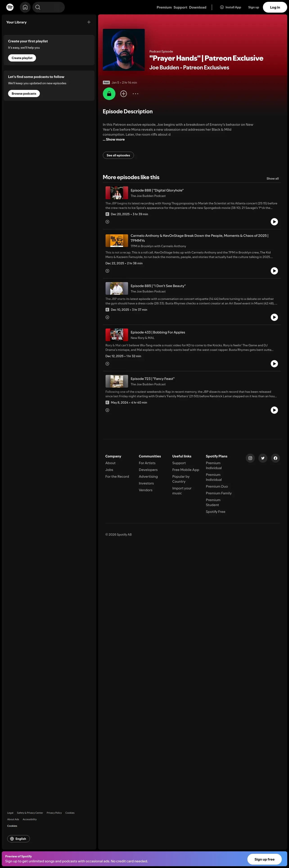This screenshot has width=289, height=868.
Task: Open Premium in top navigation
Action: pyautogui.click(x=164, y=7)
